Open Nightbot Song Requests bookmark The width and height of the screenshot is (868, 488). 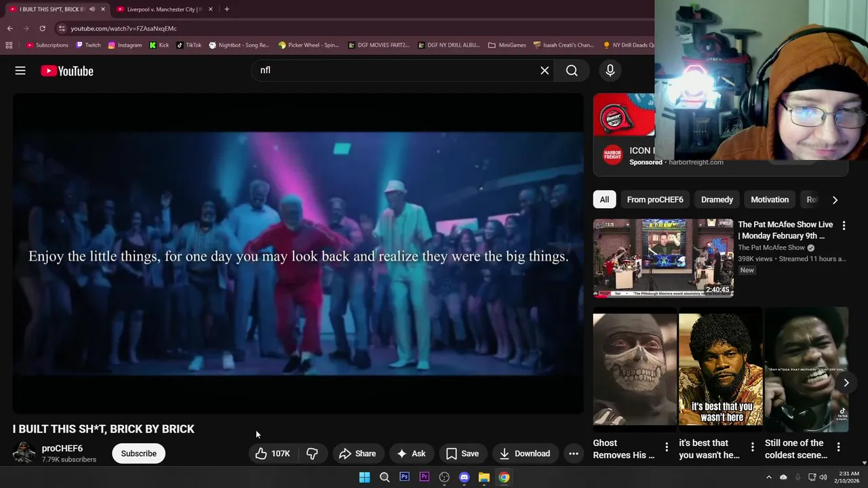(239, 45)
